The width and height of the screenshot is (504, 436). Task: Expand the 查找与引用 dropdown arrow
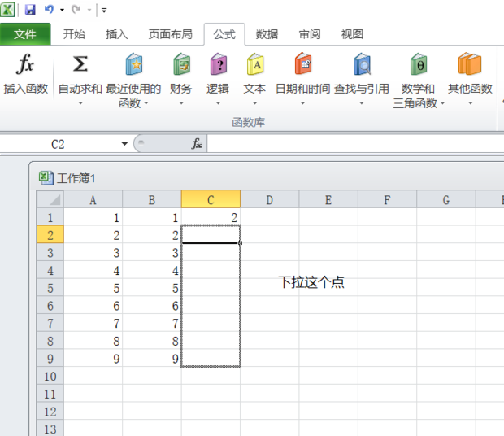tap(362, 103)
